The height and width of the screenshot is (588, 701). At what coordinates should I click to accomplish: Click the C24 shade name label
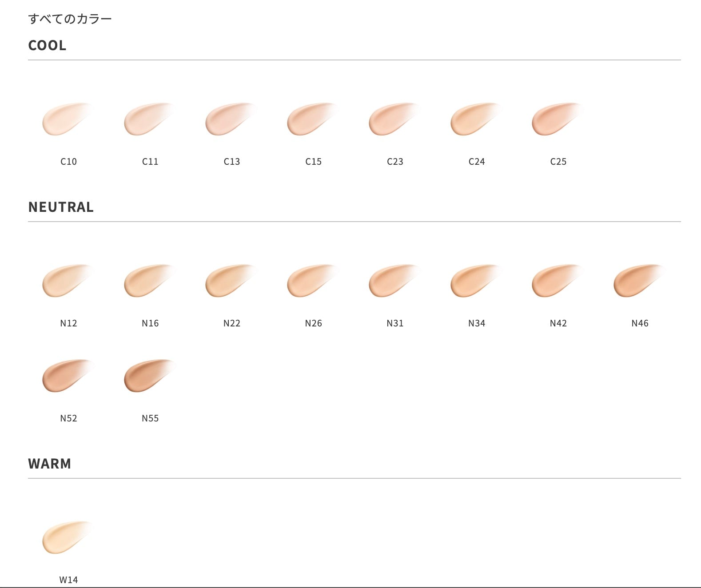[x=477, y=162]
